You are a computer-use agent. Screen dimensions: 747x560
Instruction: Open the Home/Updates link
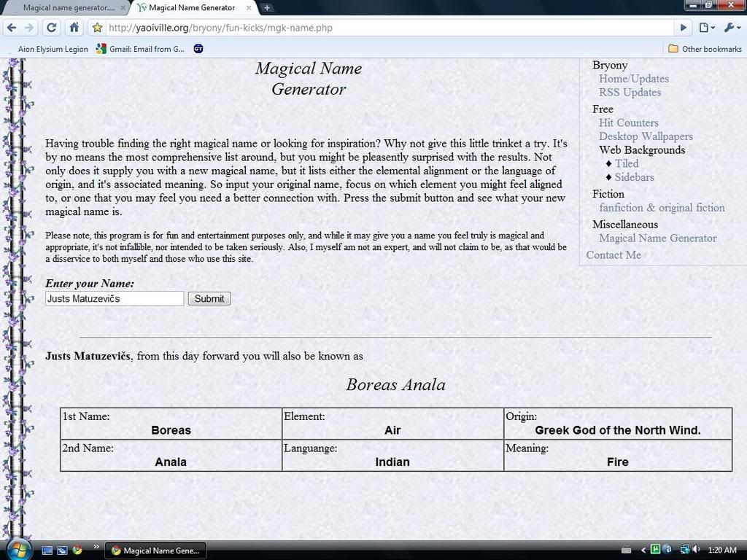(x=634, y=79)
